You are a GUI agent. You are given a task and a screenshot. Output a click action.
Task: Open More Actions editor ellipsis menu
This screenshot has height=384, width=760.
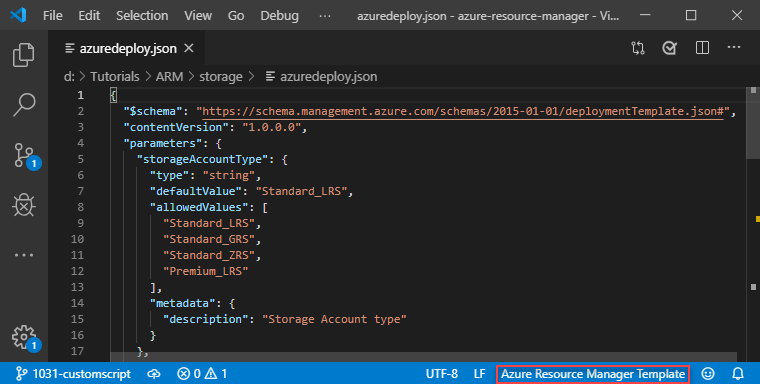pos(734,48)
